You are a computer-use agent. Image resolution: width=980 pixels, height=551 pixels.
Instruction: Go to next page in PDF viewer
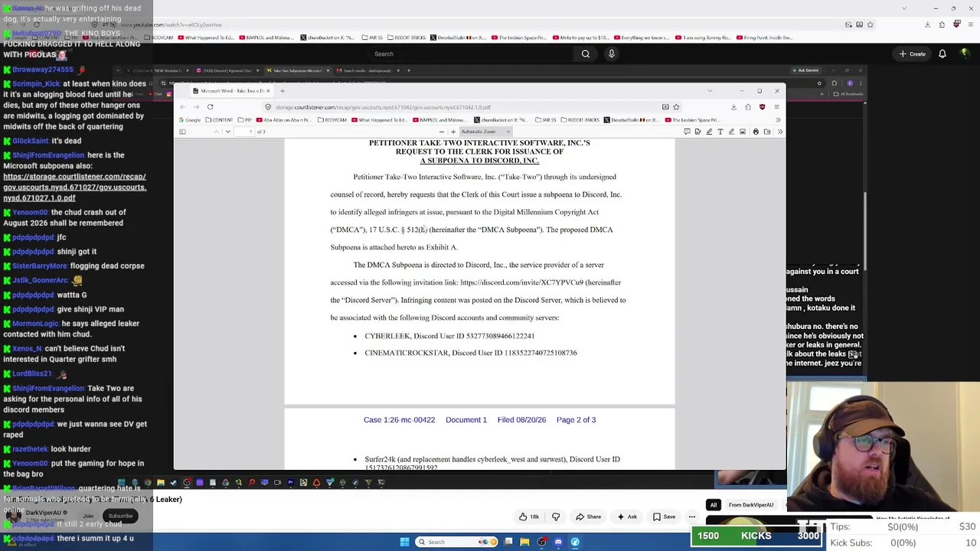(x=227, y=132)
